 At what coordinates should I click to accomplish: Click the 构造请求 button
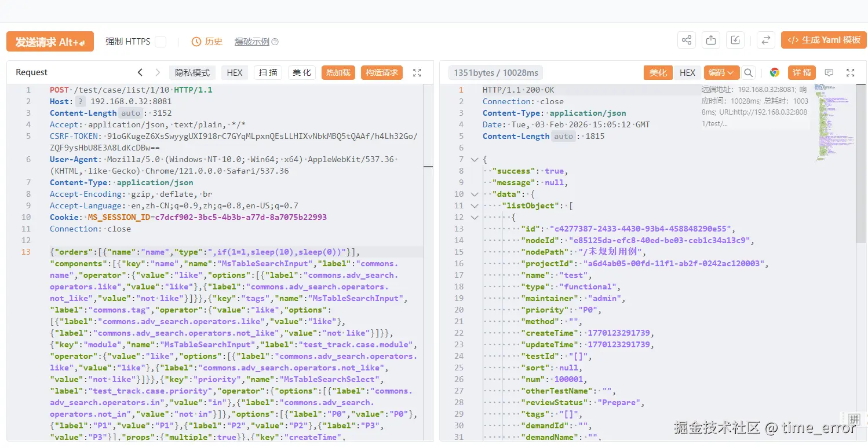382,72
